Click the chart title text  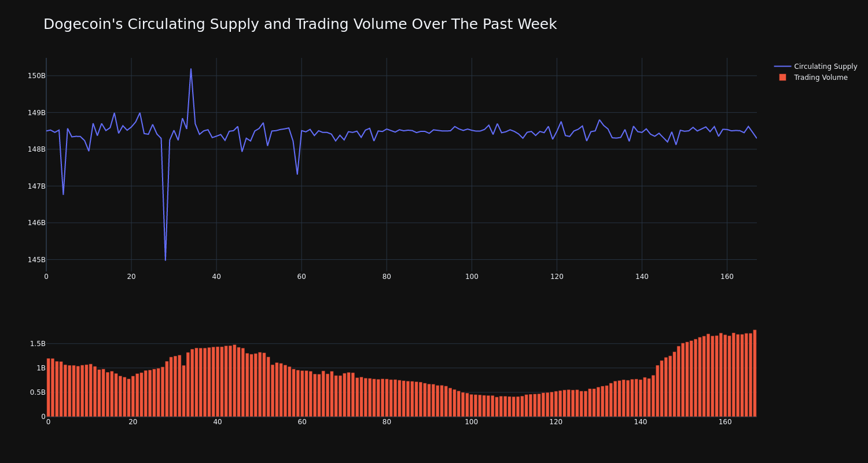pyautogui.click(x=300, y=24)
